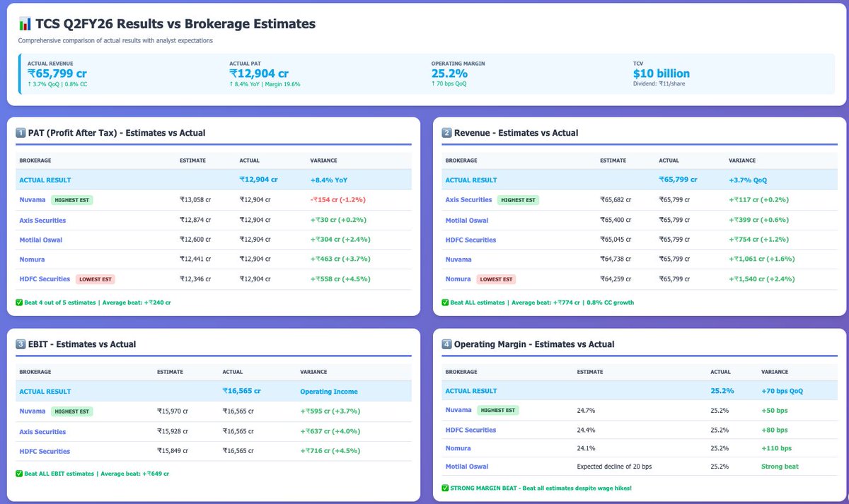Click Nuvama PAT estimate '₹13,058 cr'
This screenshot has width=849, height=504.
tap(195, 200)
